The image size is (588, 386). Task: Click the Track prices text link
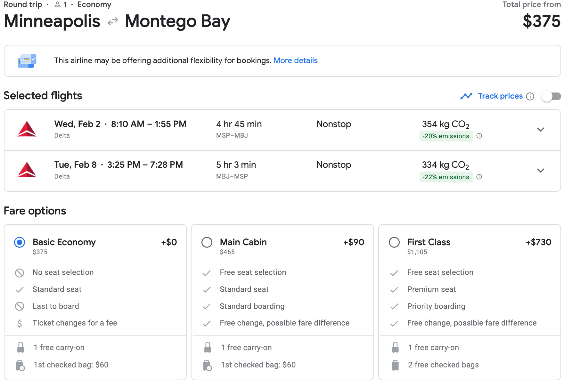point(500,96)
